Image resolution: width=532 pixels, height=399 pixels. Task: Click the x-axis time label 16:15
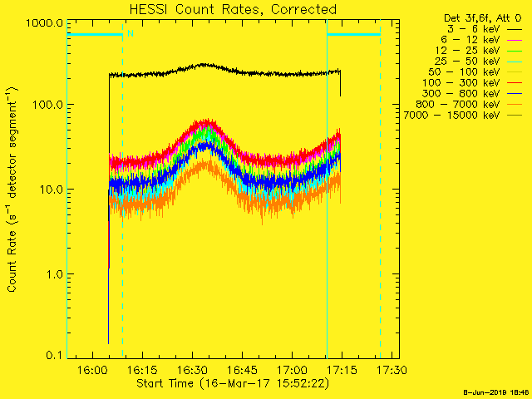pos(142,369)
